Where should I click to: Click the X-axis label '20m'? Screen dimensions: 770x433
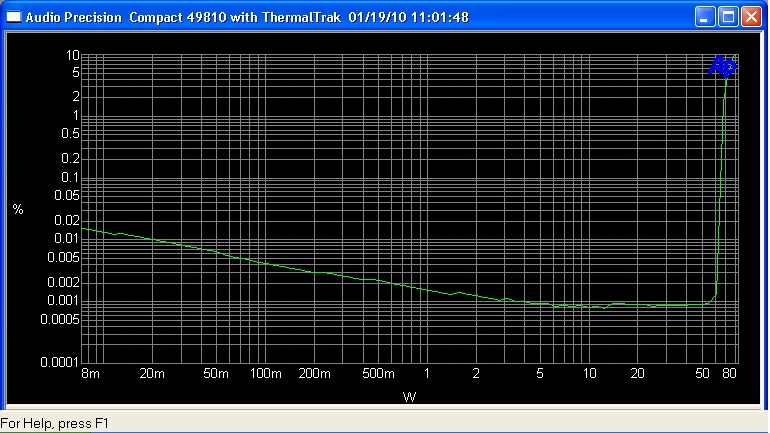(x=152, y=374)
